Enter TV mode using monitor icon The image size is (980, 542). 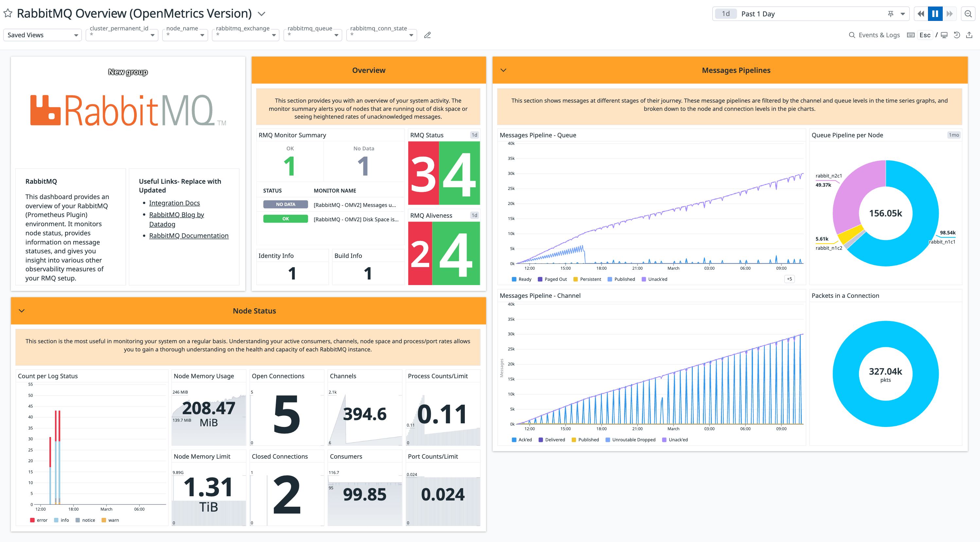[x=944, y=35]
